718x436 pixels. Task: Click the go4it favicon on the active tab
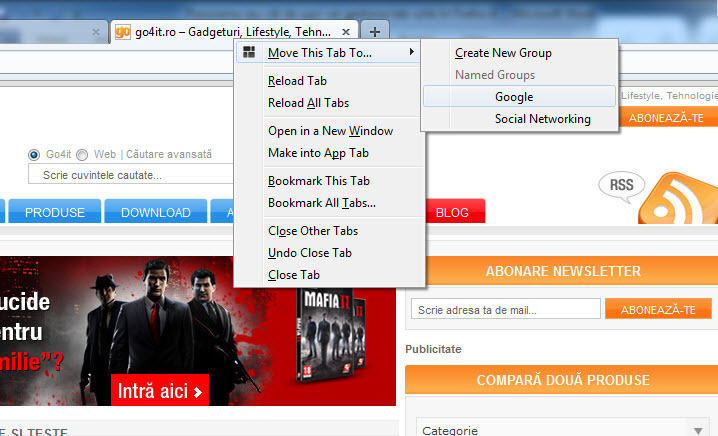pyautogui.click(x=123, y=32)
